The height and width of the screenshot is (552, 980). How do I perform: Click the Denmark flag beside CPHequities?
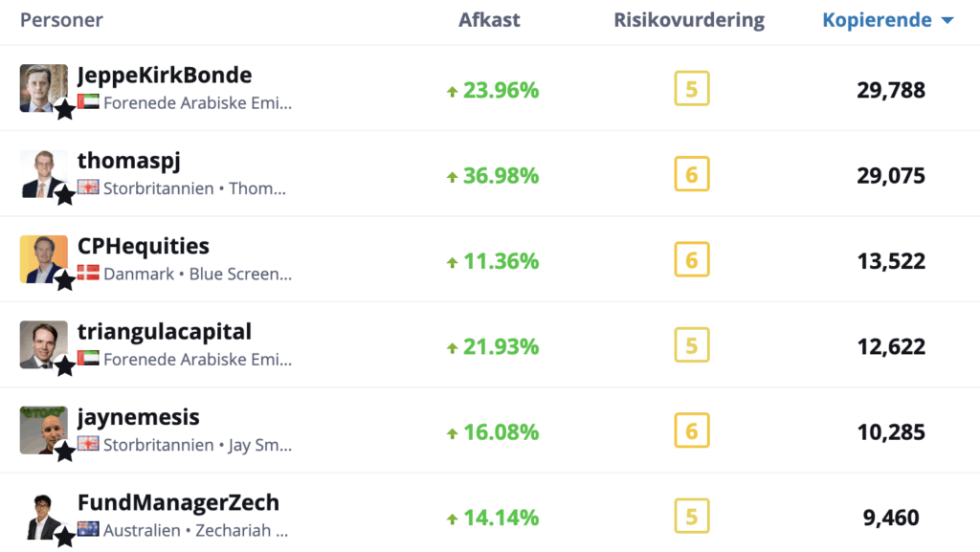tap(87, 274)
